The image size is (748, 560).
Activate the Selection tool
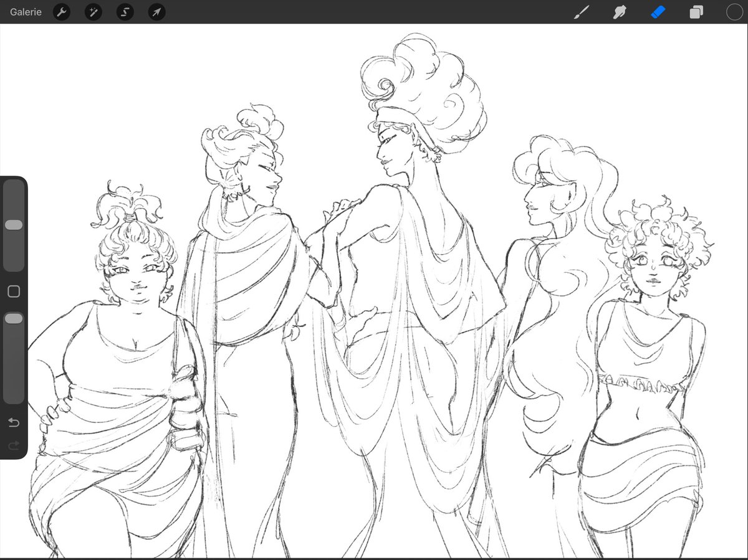click(125, 12)
